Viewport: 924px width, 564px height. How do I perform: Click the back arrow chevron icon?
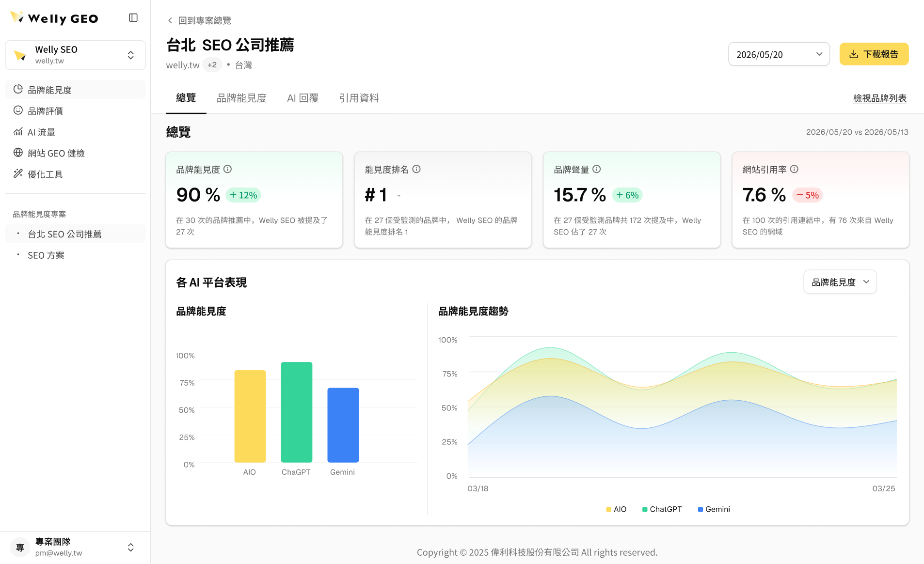click(x=170, y=20)
